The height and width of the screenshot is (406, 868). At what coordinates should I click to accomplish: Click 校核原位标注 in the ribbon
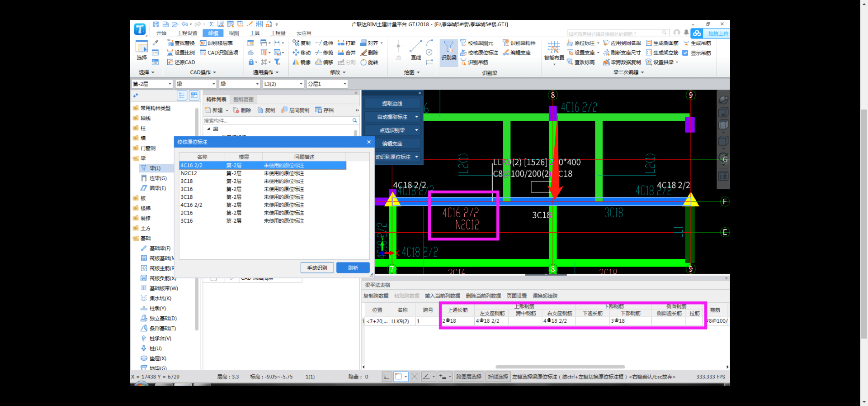pos(479,53)
